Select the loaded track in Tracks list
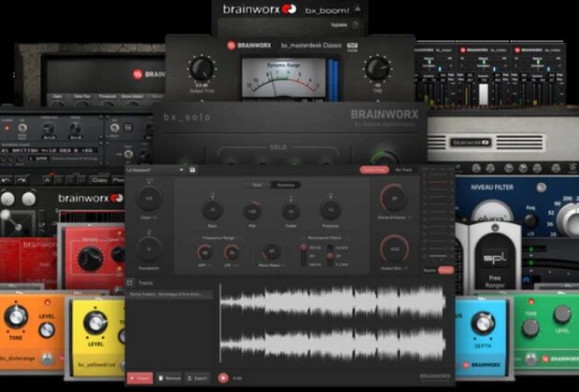The image size is (579, 392). [x=169, y=295]
